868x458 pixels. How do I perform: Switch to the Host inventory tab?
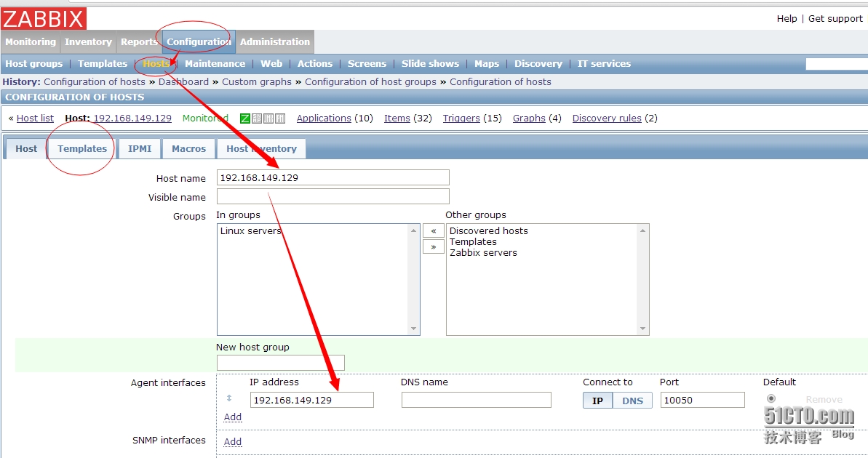click(x=261, y=149)
